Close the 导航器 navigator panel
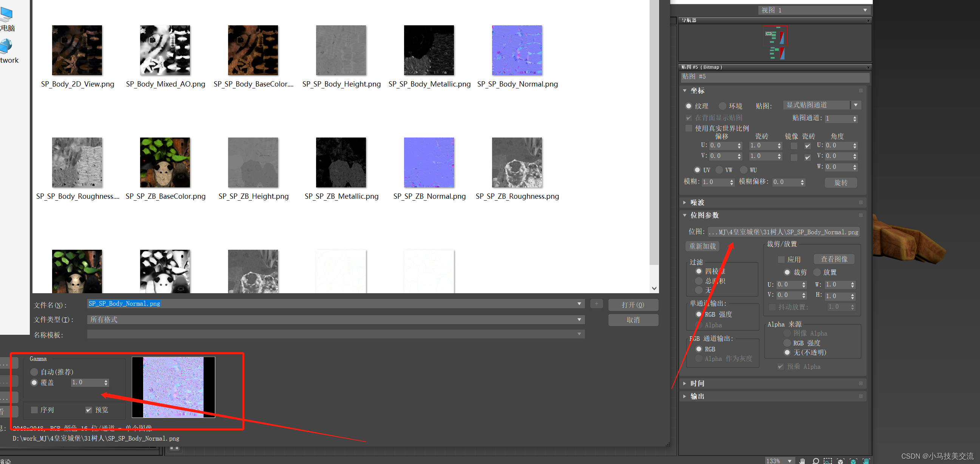Image resolution: width=980 pixels, height=464 pixels. (868, 20)
